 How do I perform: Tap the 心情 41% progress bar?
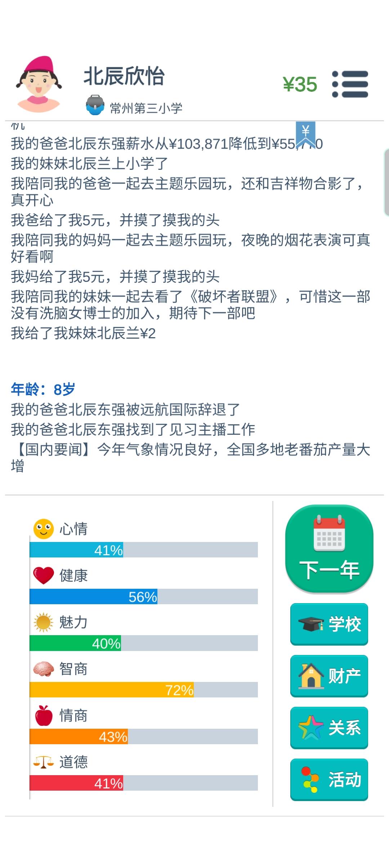[144, 550]
